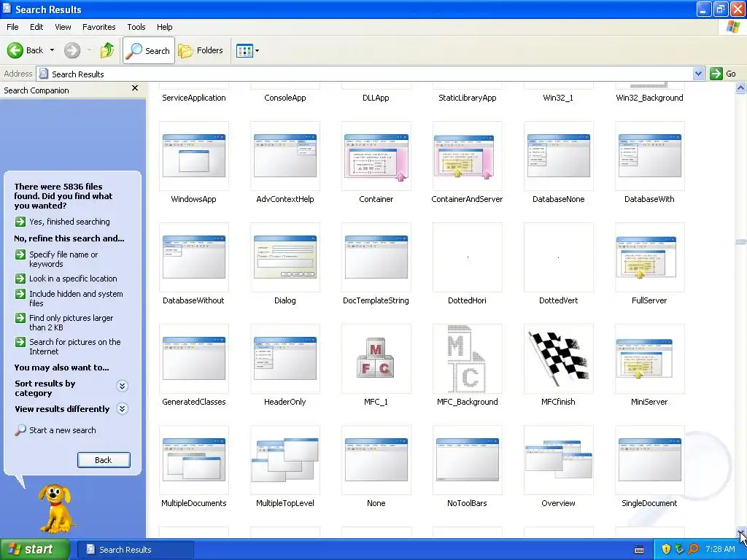
Task: Select the Overview thumbnail
Action: click(558, 460)
